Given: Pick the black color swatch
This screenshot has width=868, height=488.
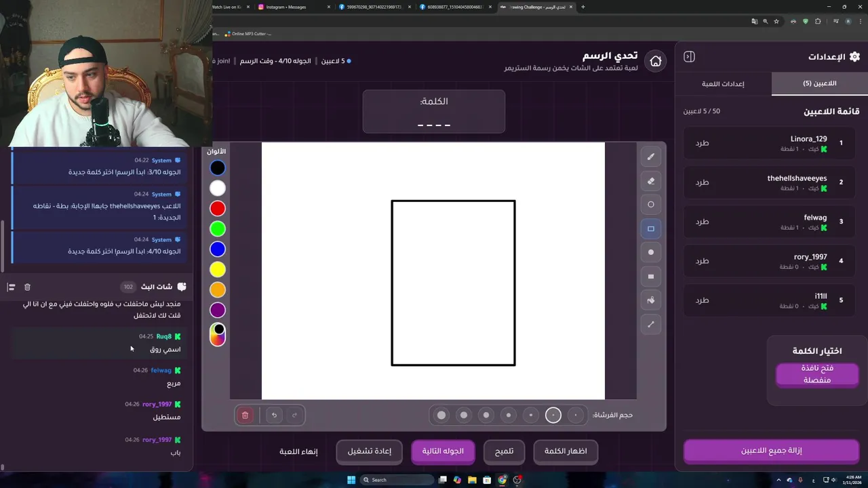Looking at the screenshot, I should point(217,167).
